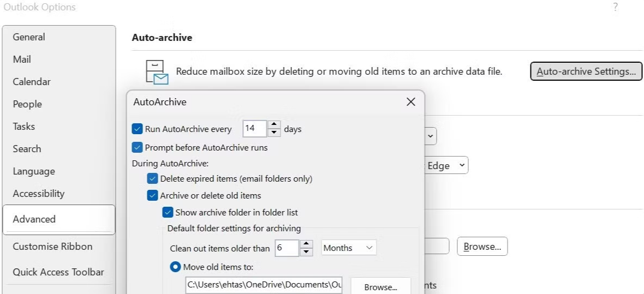Click Browse in the AutoArchive dialog
Screen dimensions: 644x294
click(381, 286)
